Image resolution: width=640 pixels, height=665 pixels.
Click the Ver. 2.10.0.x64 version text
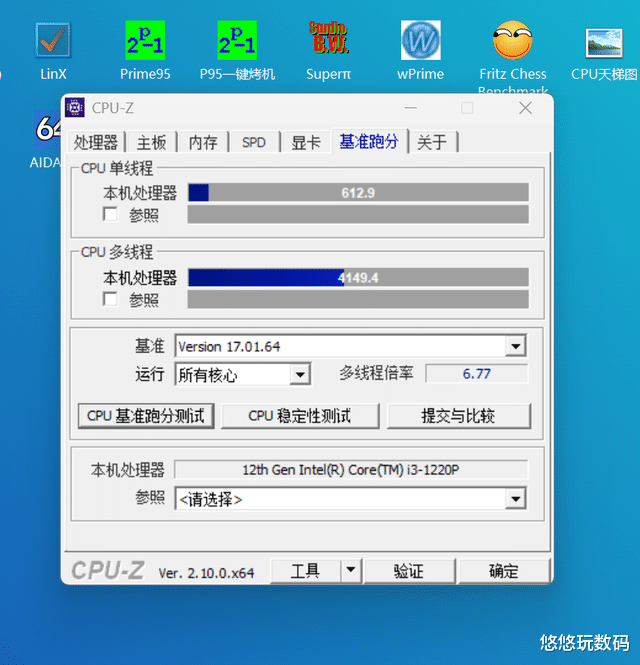[x=206, y=573]
